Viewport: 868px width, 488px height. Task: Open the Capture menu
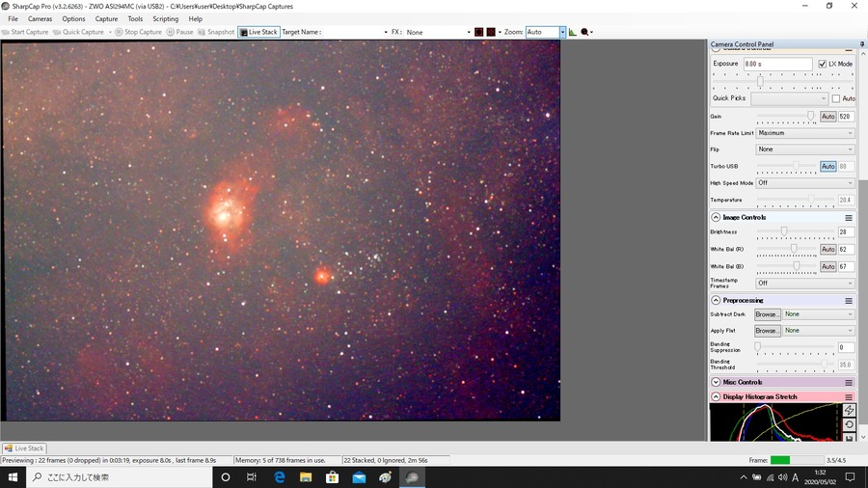(106, 19)
